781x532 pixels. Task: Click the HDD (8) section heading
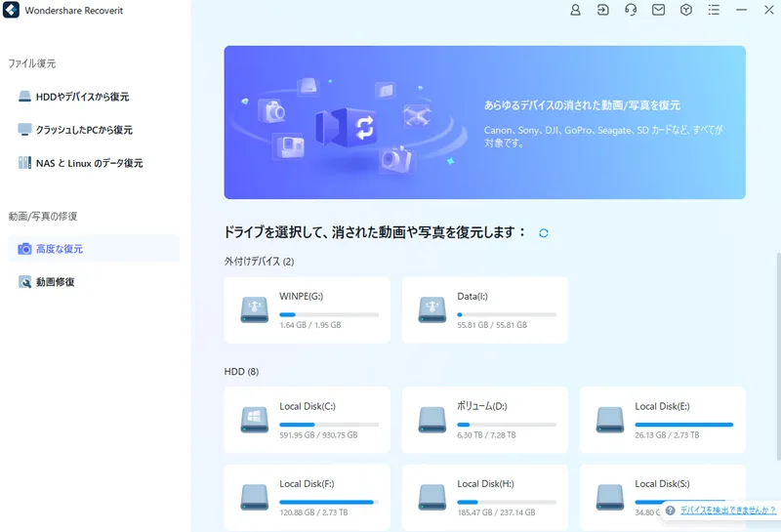[241, 372]
